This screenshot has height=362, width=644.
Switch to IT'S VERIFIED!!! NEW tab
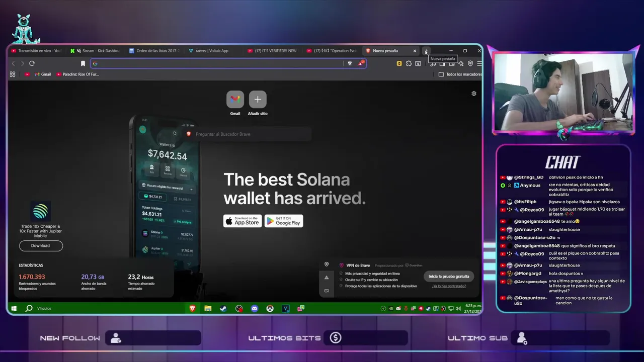273,51
